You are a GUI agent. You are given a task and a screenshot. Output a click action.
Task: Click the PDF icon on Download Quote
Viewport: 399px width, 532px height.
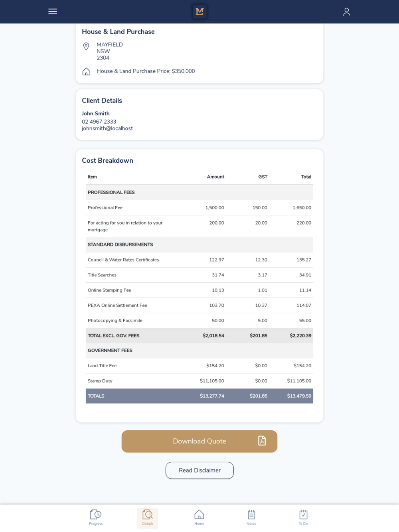point(262,441)
